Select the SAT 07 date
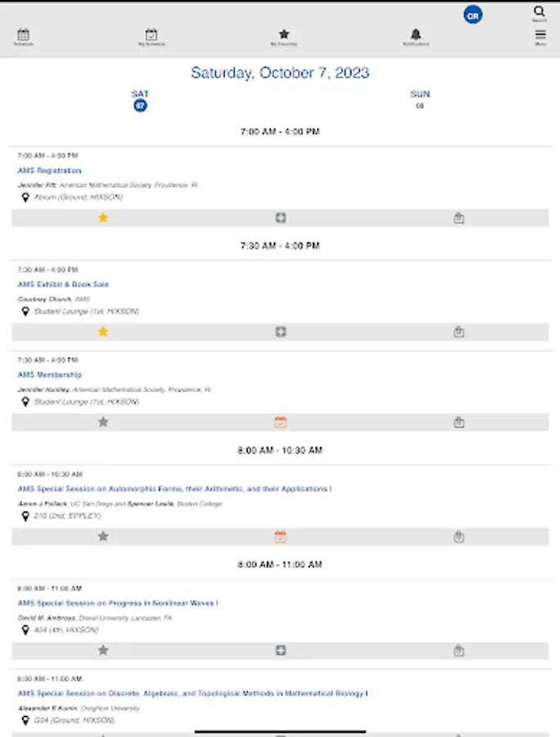This screenshot has height=737, width=560. pyautogui.click(x=140, y=100)
